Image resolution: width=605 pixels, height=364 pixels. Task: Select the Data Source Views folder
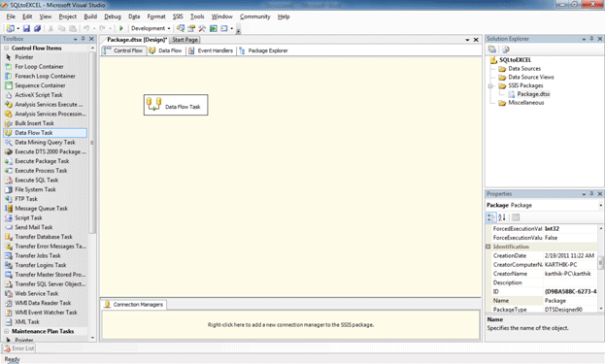(530, 77)
